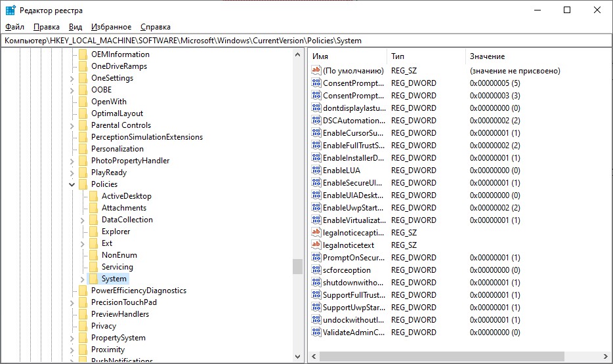This screenshot has width=613, height=364.
Task: Click the folder icon of Privacy key
Action: pos(83,326)
